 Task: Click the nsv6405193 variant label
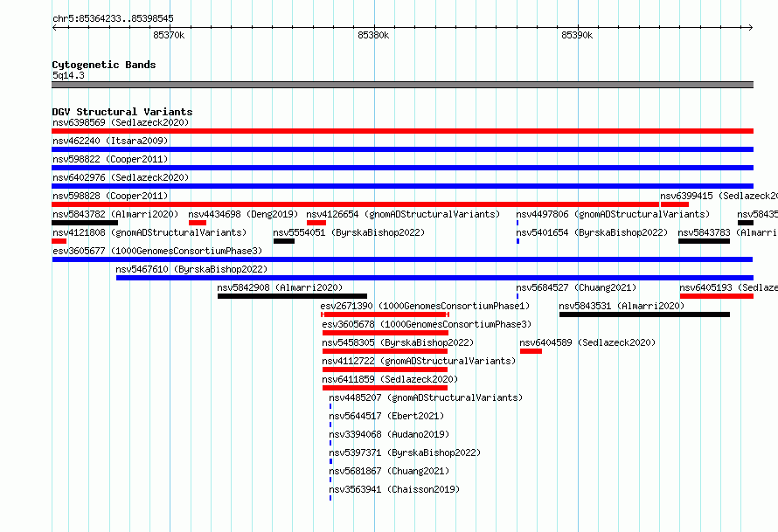pos(728,287)
